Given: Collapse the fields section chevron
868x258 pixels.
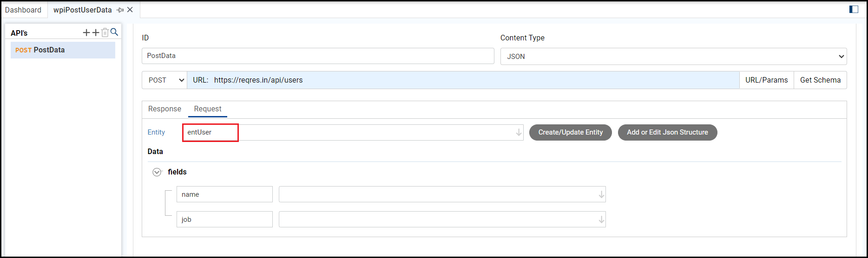Looking at the screenshot, I should pyautogui.click(x=157, y=172).
